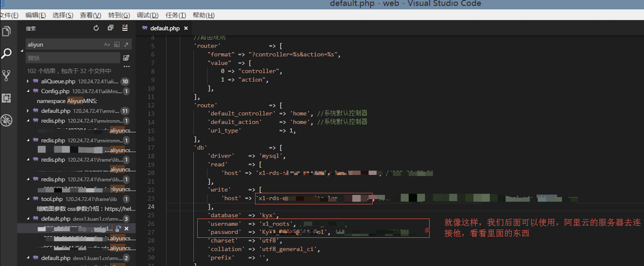The width and height of the screenshot is (644, 266).
Task: Click the Replace All icon
Action: click(126, 58)
